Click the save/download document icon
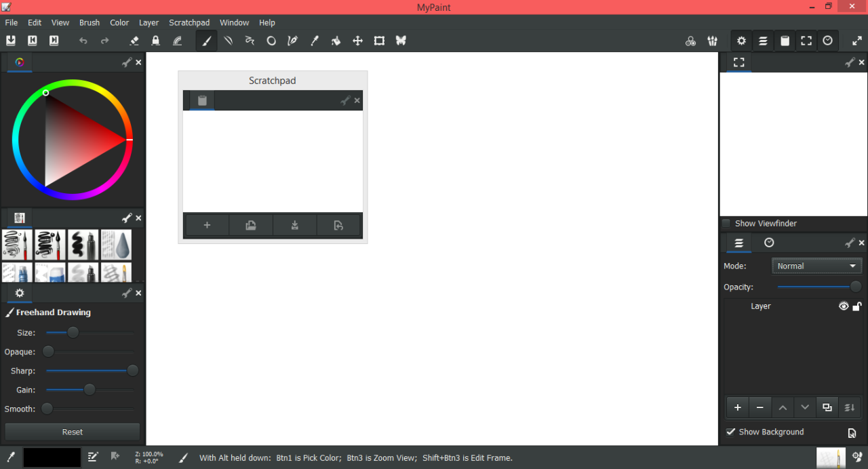Viewport: 868px width, 469px height. 11,41
